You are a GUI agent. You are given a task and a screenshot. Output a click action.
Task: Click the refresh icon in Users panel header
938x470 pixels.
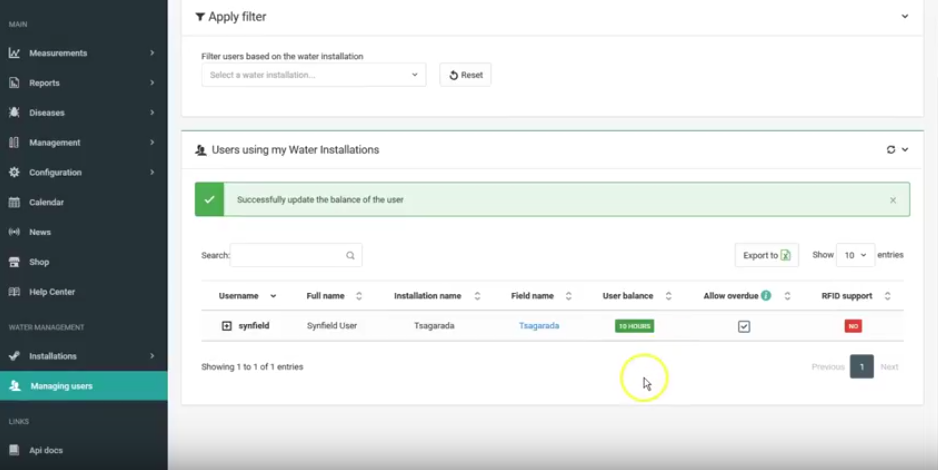coord(890,150)
